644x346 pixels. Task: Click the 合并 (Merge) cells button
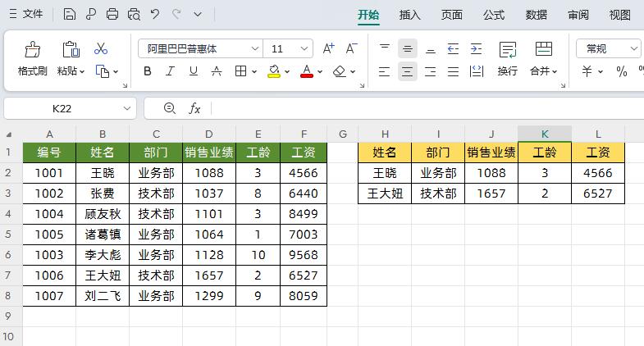(x=542, y=59)
